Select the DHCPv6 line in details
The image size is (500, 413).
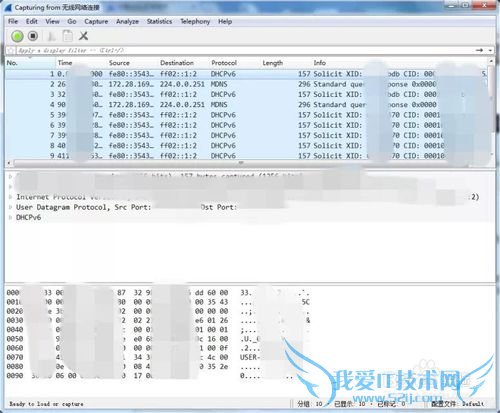pos(249,217)
